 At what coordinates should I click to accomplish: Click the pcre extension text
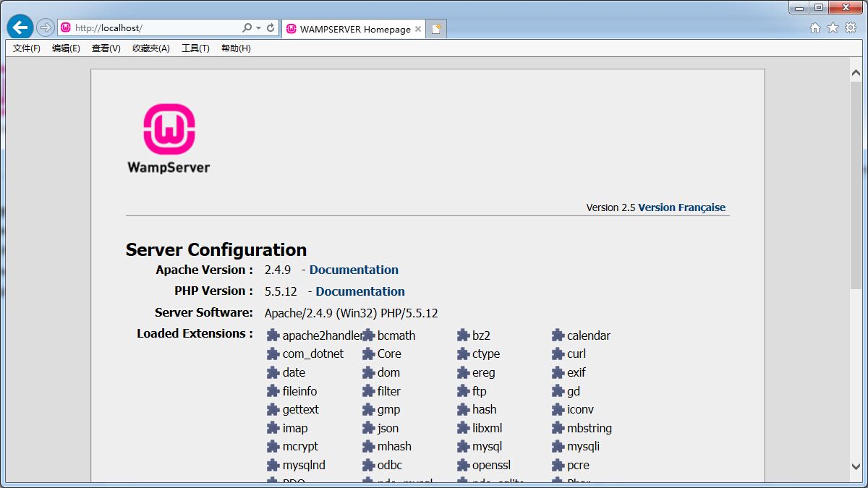(578, 465)
